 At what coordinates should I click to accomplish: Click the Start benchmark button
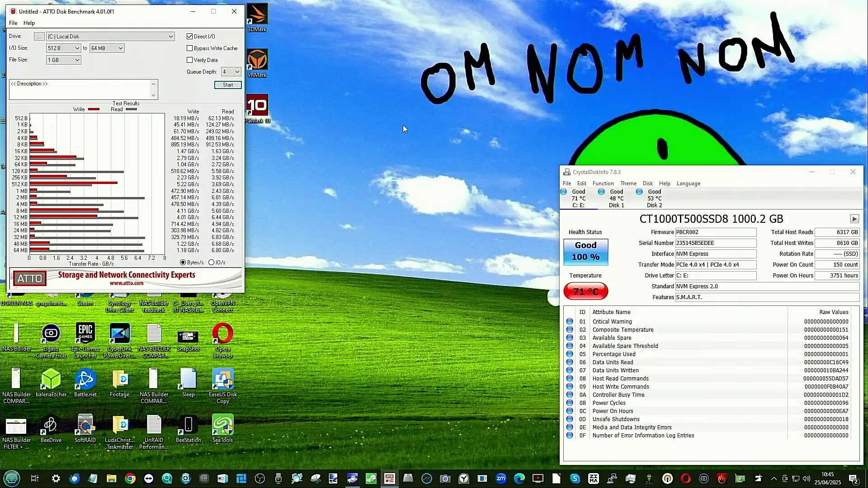click(x=228, y=85)
